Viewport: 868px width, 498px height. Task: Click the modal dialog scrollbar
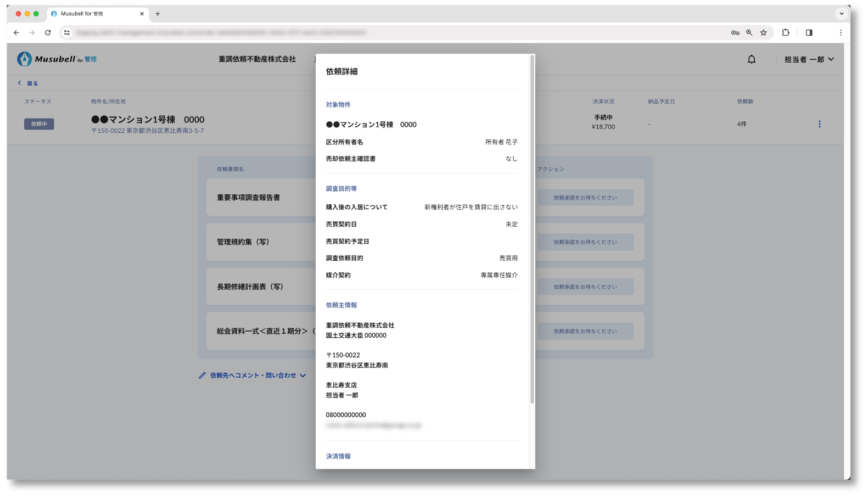coord(532,231)
